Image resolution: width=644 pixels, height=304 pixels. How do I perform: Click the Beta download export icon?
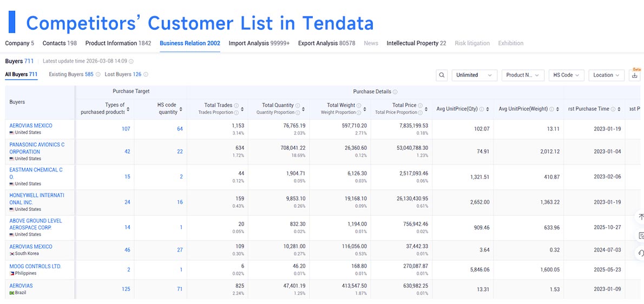pyautogui.click(x=635, y=76)
